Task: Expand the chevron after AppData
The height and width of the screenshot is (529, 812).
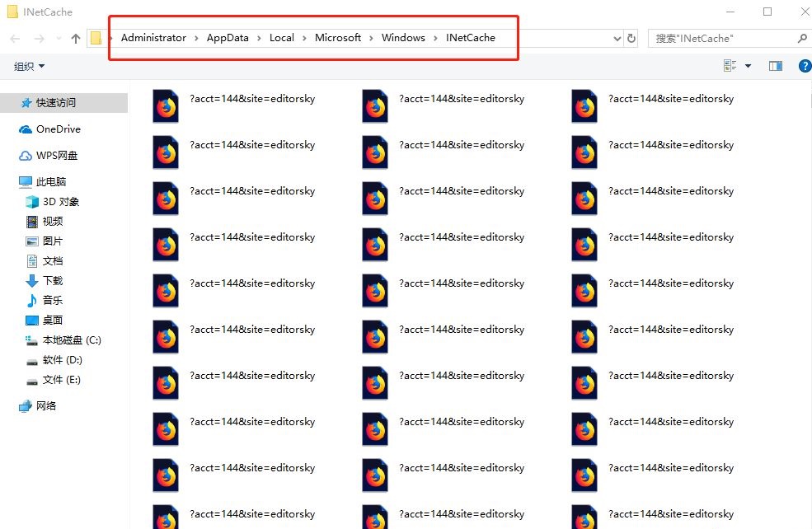Action: [259, 38]
